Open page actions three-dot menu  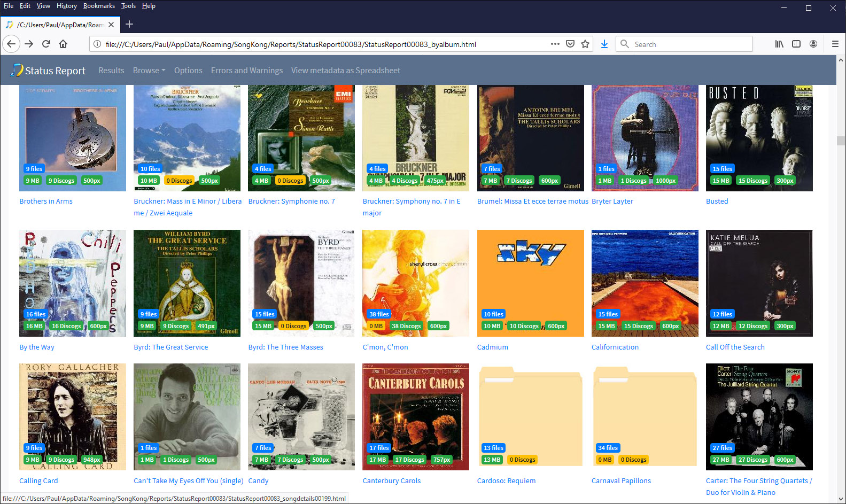tap(555, 44)
